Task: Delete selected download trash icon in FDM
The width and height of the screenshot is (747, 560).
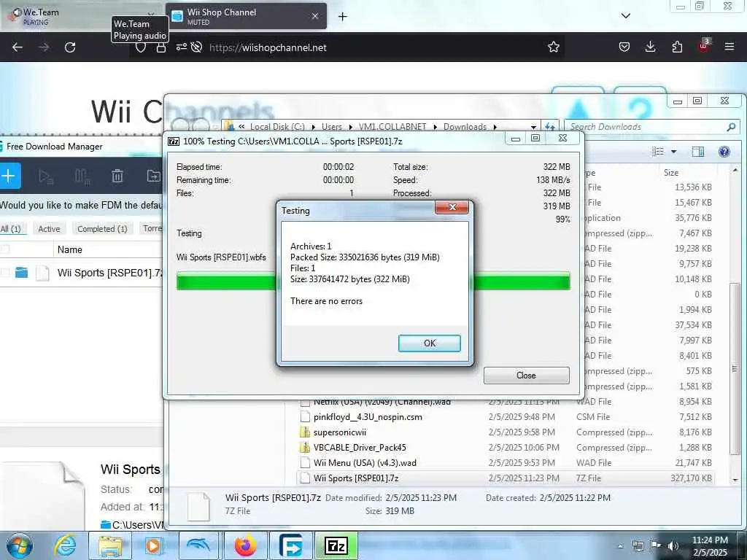Action: [x=117, y=176]
